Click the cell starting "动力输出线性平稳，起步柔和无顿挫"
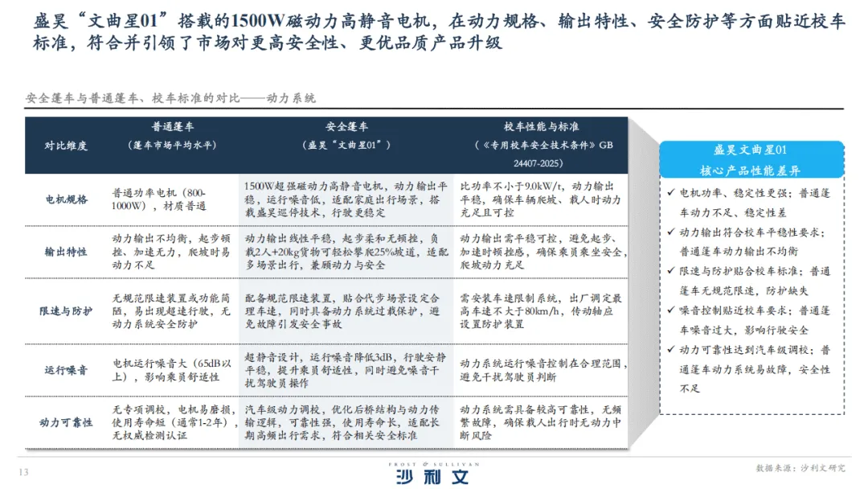This screenshot has width=868, height=489. [346, 252]
